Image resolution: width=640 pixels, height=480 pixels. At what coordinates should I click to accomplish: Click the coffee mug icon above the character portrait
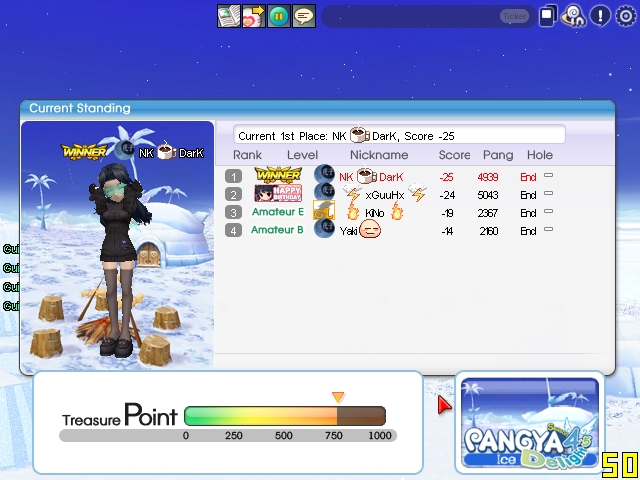click(166, 151)
